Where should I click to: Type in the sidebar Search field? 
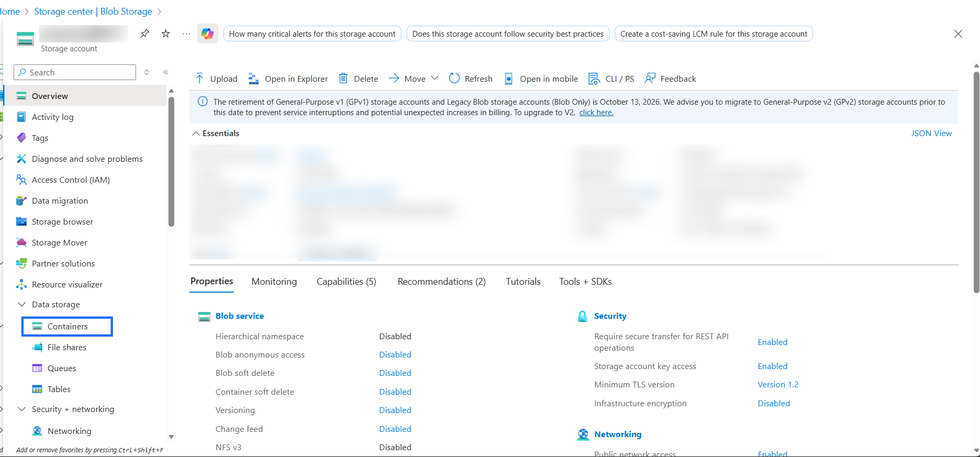tap(78, 72)
